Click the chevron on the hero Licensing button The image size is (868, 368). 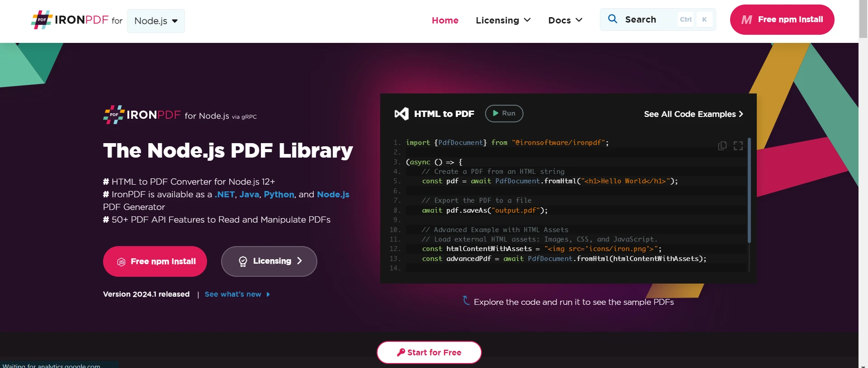tap(299, 261)
